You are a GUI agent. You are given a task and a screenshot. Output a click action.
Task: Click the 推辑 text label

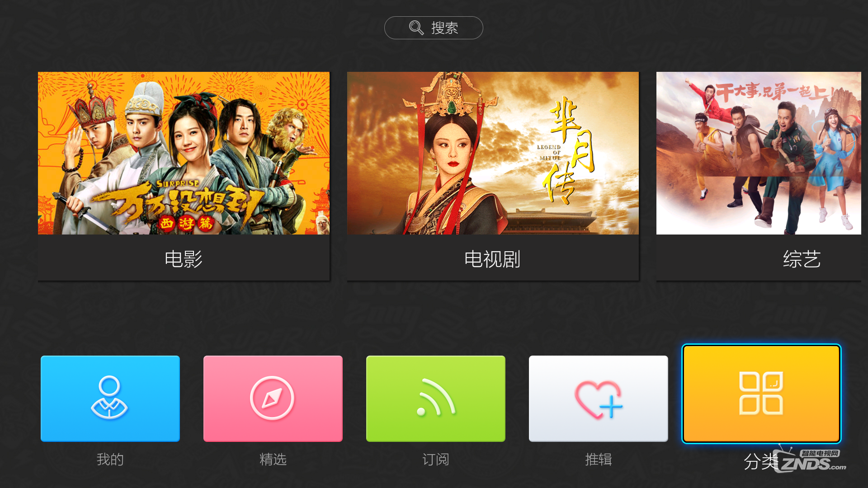click(x=598, y=460)
